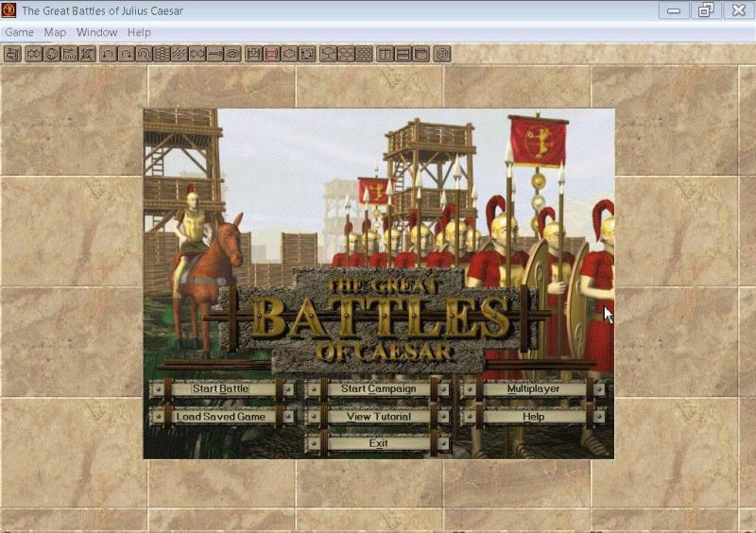The width and height of the screenshot is (756, 533).
Task: Open the Game menu
Action: point(19,32)
